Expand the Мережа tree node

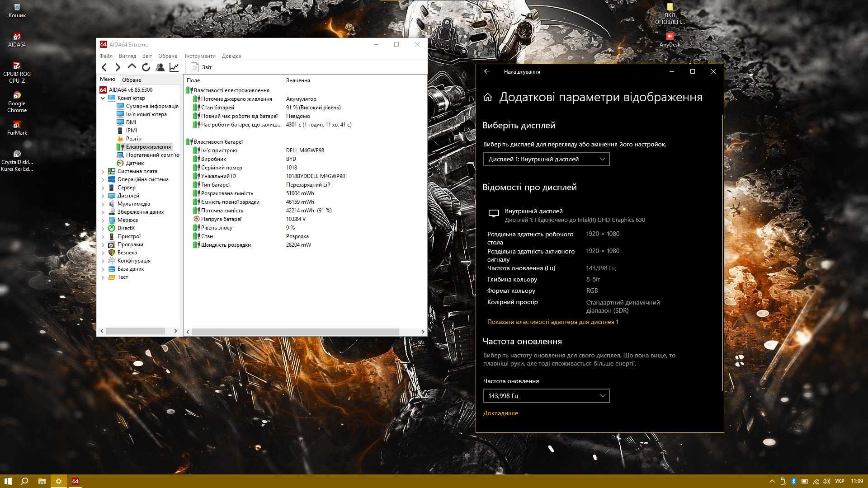click(x=103, y=221)
